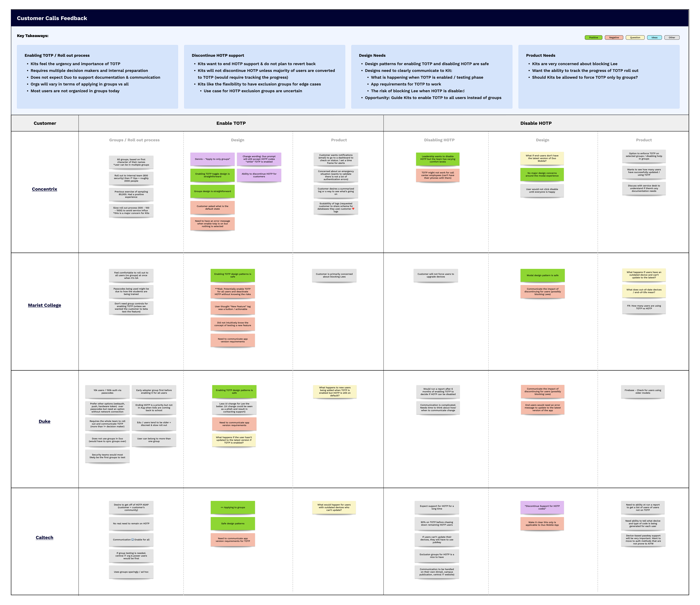Click the "++ Applying to groups" green note

click(x=233, y=507)
